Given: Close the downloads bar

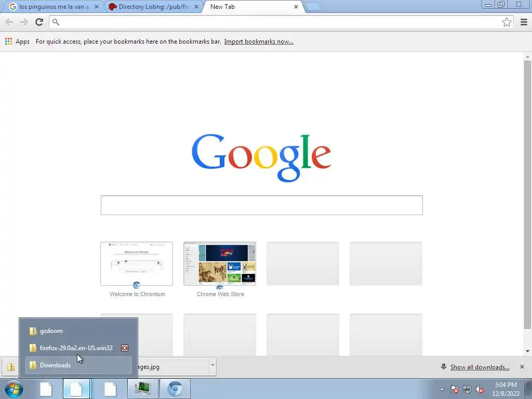Looking at the screenshot, I should click(522, 367).
